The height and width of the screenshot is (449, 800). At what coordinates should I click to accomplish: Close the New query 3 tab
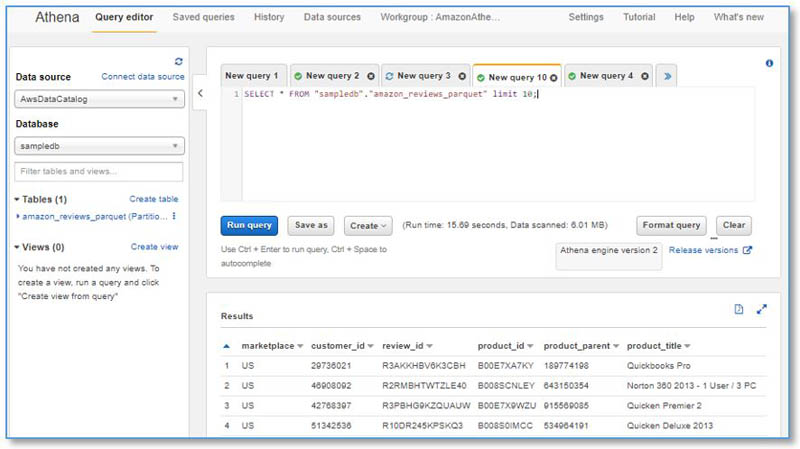point(462,76)
